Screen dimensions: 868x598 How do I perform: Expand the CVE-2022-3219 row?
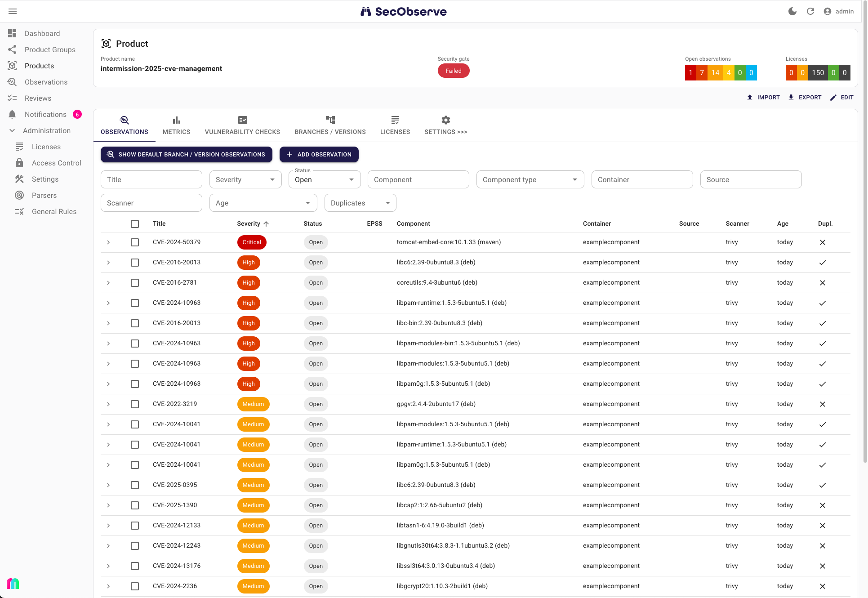pyautogui.click(x=108, y=404)
